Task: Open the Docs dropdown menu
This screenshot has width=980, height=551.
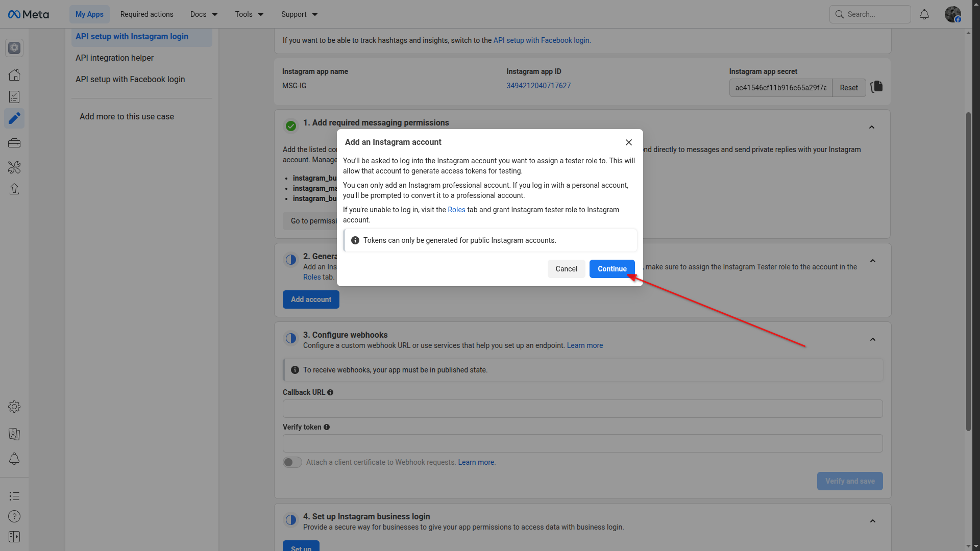Action: coord(204,14)
